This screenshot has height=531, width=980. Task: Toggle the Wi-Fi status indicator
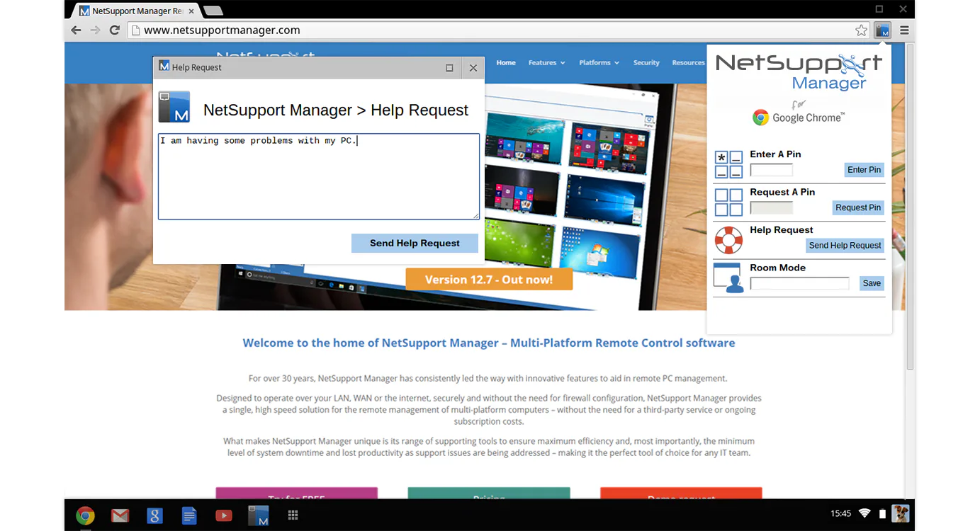point(864,513)
